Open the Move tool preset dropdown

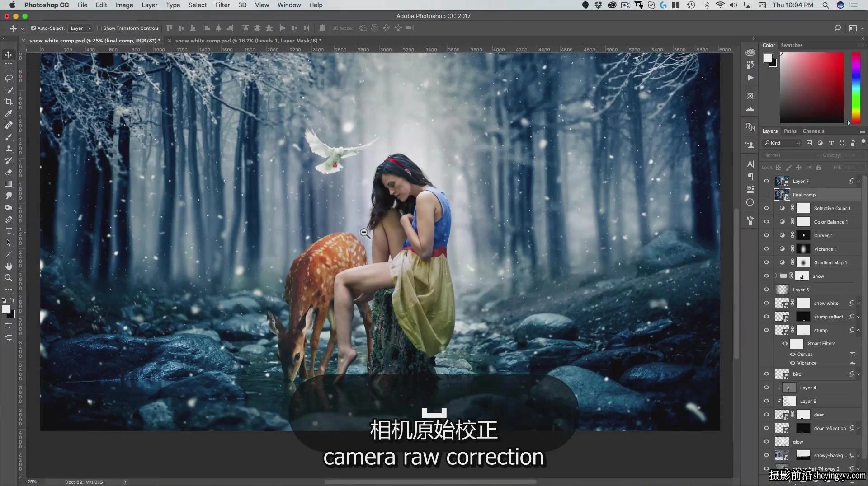click(22, 28)
